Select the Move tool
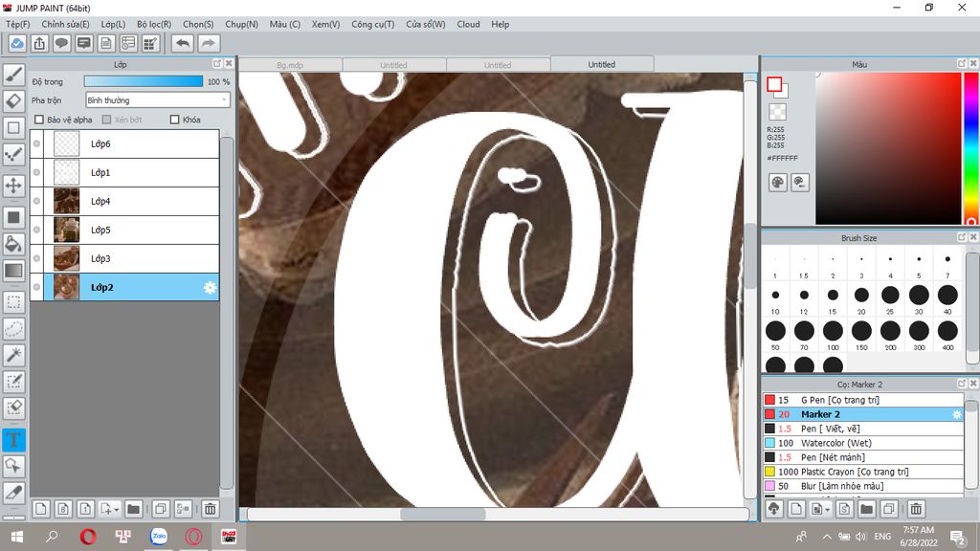Screen dimensions: 980x551 point(13,186)
